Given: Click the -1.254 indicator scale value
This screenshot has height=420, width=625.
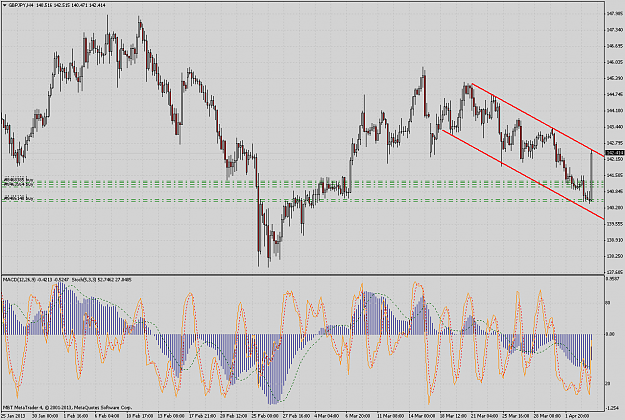Looking at the screenshot, I should coord(612,408).
